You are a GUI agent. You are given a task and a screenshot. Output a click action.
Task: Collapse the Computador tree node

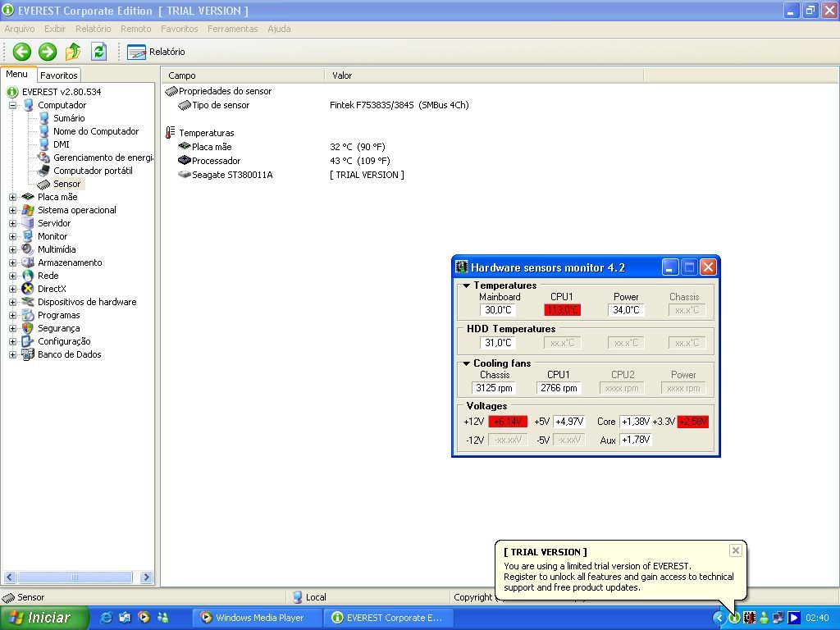(x=12, y=105)
